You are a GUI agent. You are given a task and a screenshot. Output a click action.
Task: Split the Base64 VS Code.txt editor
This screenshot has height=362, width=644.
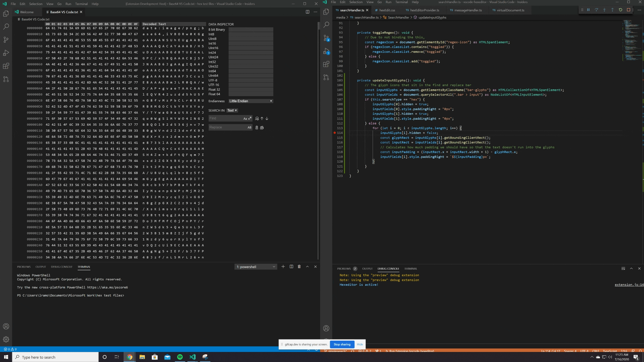click(308, 12)
